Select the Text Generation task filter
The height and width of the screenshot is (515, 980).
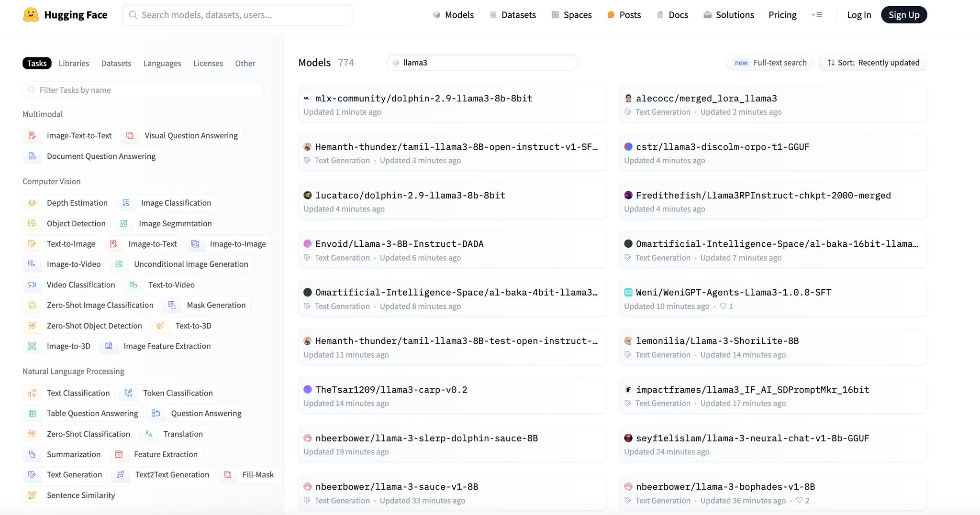point(65,475)
